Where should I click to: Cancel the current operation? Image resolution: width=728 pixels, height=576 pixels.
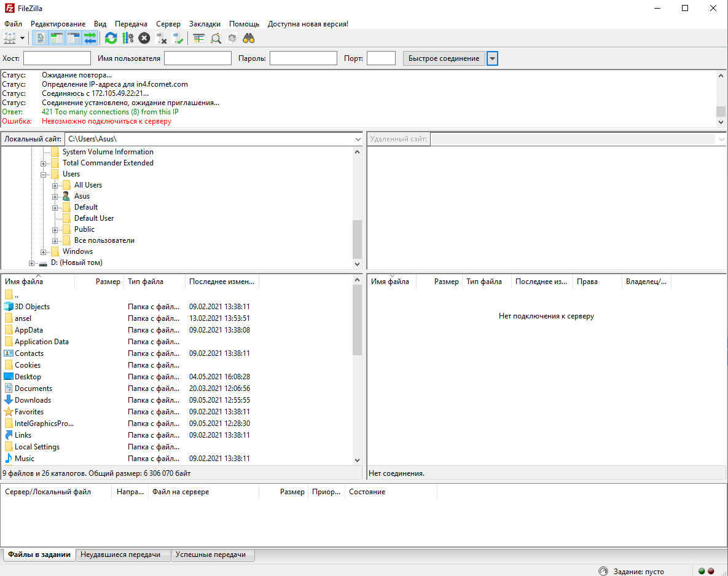point(144,38)
